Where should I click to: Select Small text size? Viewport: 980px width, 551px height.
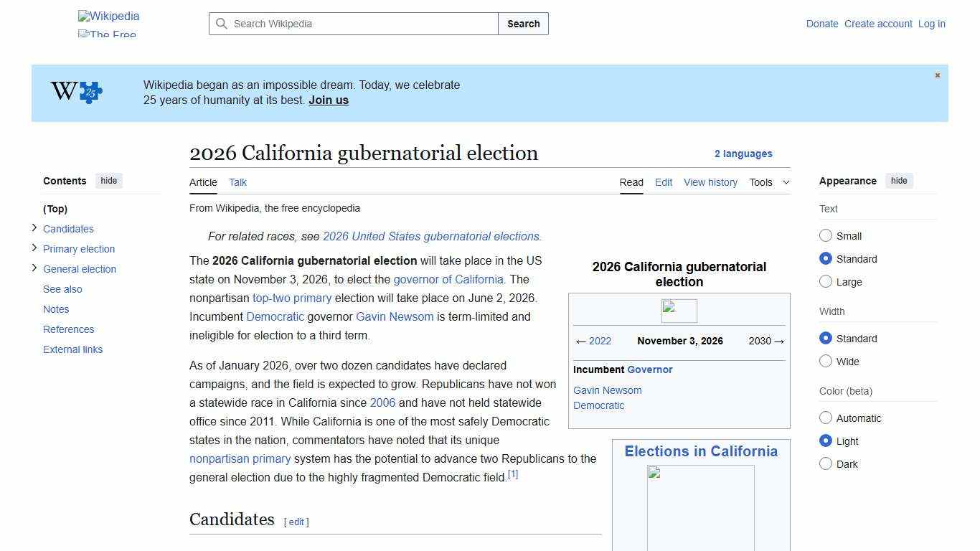826,235
